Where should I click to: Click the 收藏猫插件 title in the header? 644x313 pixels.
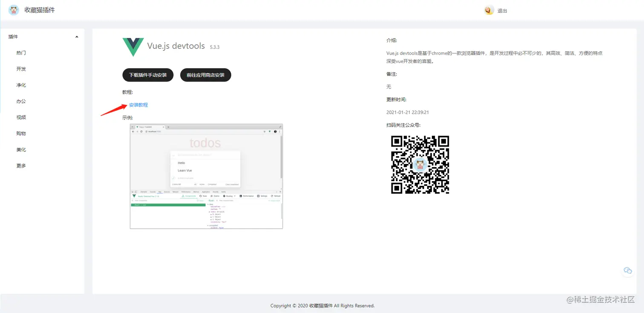[40, 10]
